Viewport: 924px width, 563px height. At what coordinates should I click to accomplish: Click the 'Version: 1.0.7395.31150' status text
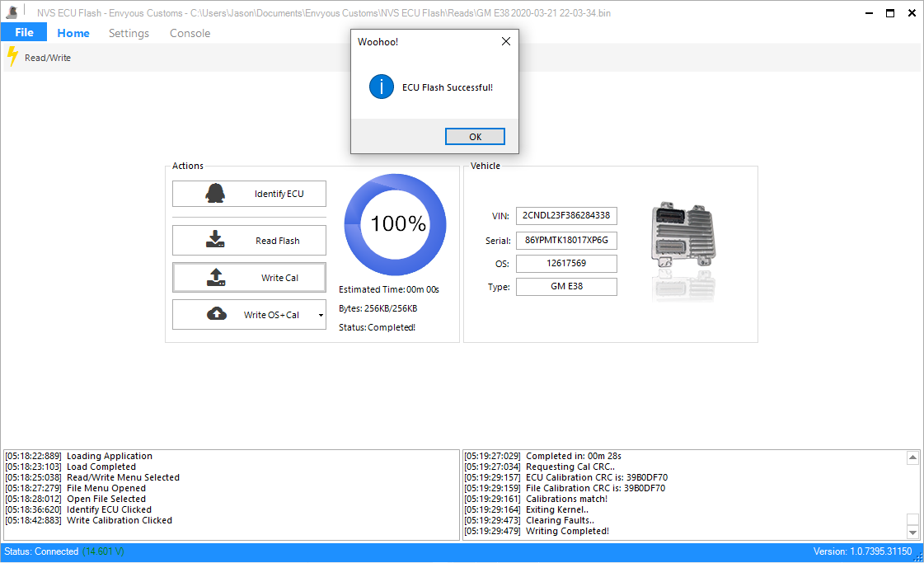click(x=863, y=551)
